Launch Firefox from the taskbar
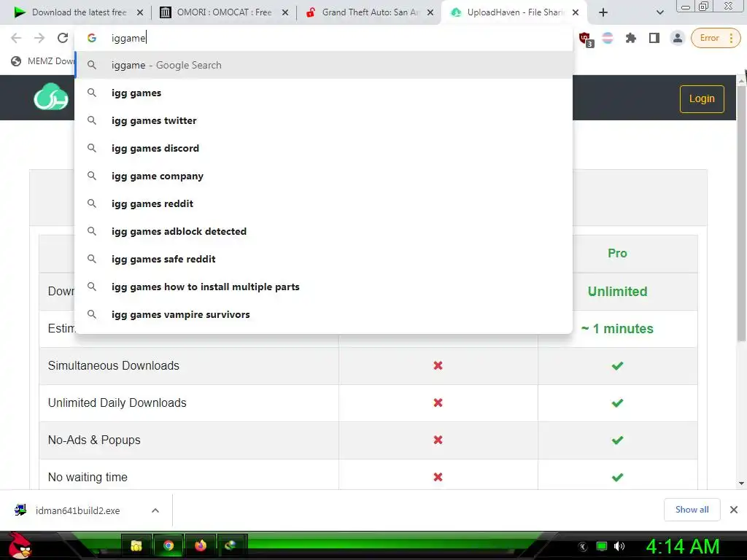747x560 pixels. coord(201,545)
